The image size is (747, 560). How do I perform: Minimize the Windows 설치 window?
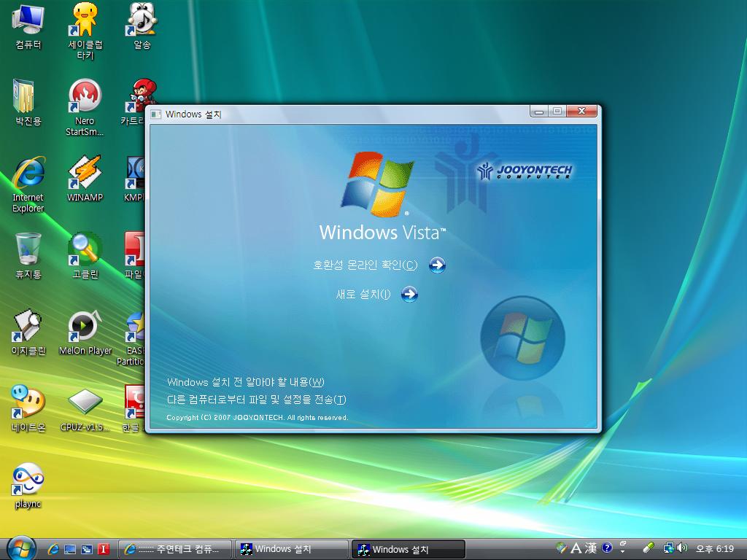click(539, 112)
